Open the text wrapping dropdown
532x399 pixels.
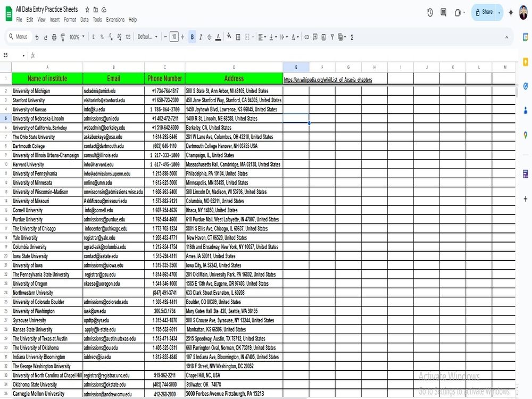284,37
